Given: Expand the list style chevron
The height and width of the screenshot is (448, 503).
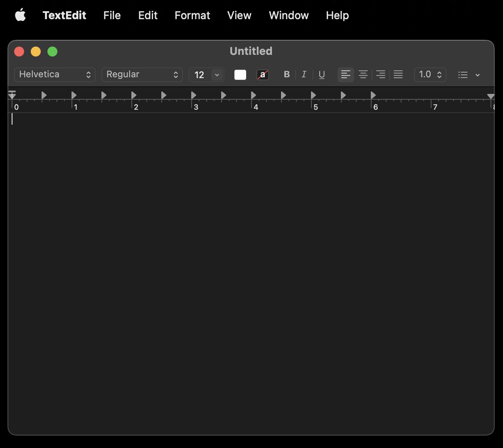Looking at the screenshot, I should tap(477, 75).
